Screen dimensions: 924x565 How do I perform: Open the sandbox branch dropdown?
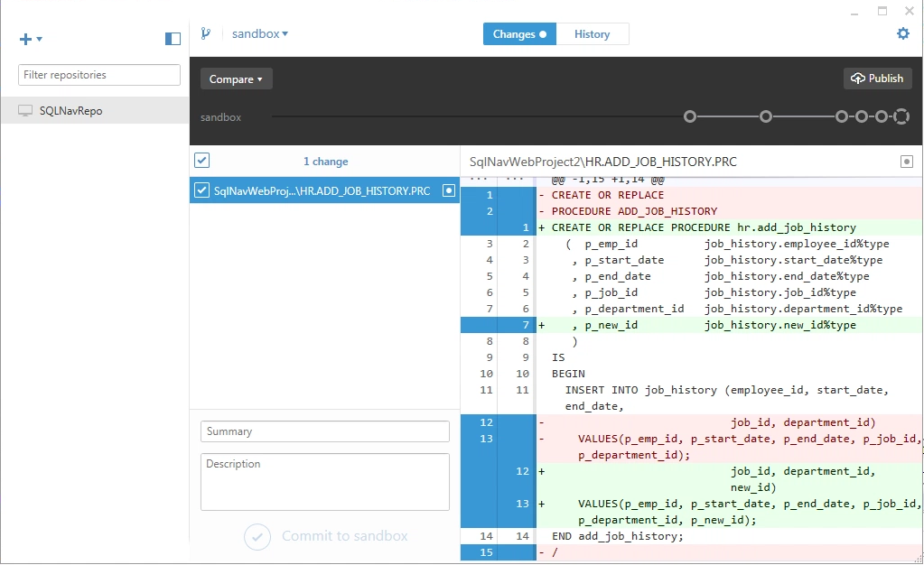260,33
